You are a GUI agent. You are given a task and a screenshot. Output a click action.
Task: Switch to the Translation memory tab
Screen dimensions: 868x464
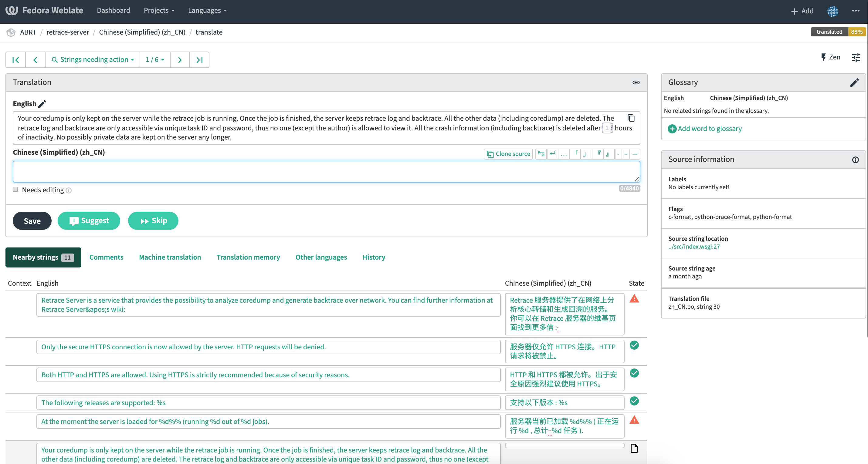[x=248, y=257]
